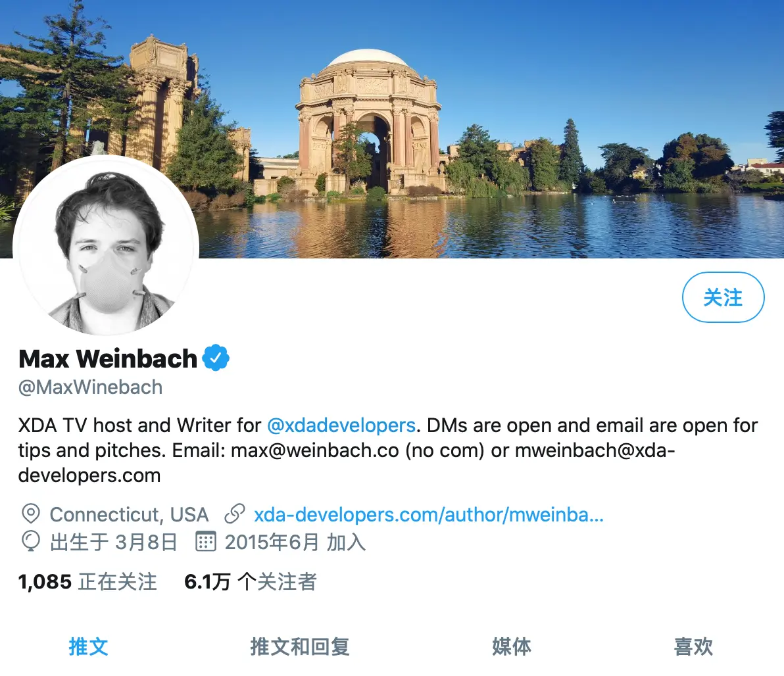Viewport: 784px width, 676px height.
Task: Click the Connecticut, USA location text
Action: click(x=129, y=514)
